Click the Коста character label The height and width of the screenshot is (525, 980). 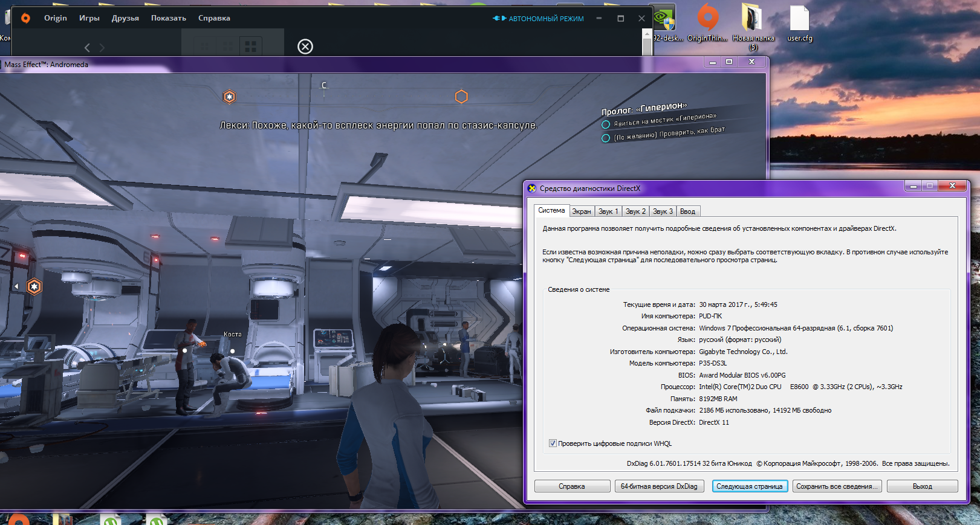click(233, 334)
